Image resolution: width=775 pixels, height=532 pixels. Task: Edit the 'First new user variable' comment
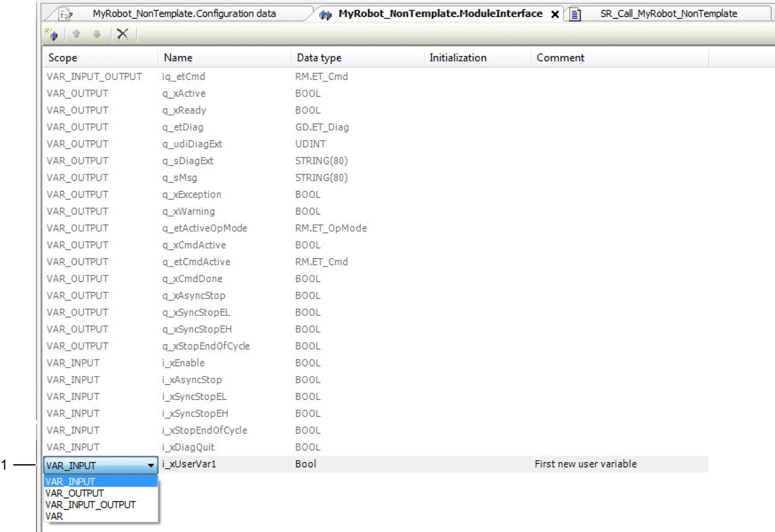(585, 464)
